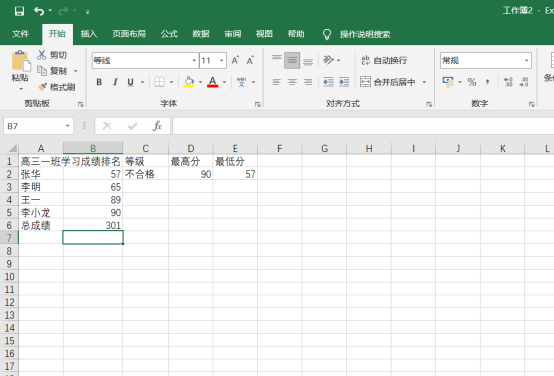Align cell text right
This screenshot has width=554, height=376.
(308, 82)
